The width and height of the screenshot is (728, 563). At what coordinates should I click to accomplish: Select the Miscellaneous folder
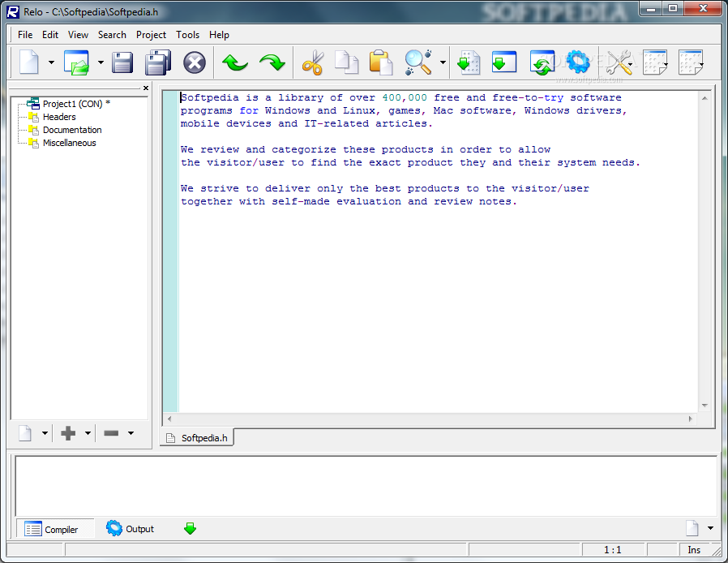point(69,143)
